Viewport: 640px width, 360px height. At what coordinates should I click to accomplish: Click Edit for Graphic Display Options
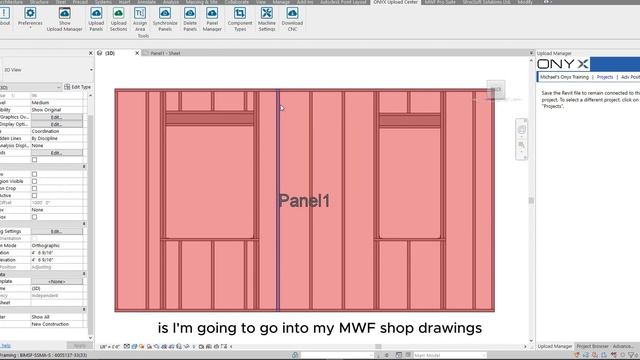coord(56,124)
